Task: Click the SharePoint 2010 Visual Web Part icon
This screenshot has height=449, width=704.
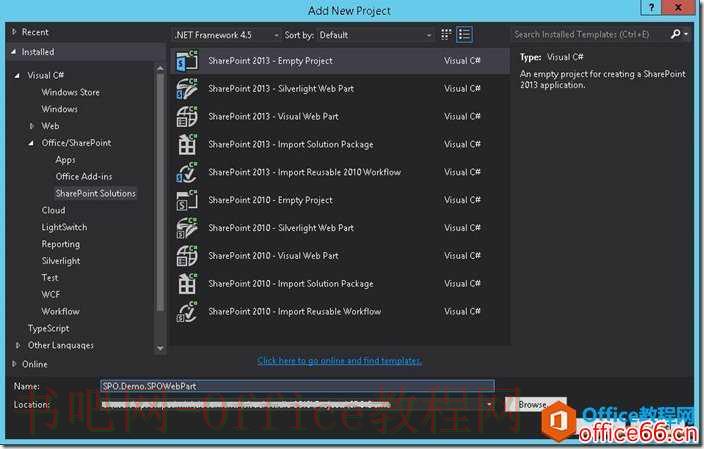Action: (187, 255)
